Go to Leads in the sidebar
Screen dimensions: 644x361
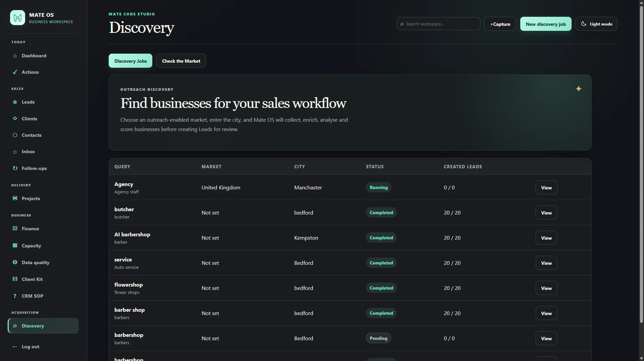pyautogui.click(x=43, y=102)
